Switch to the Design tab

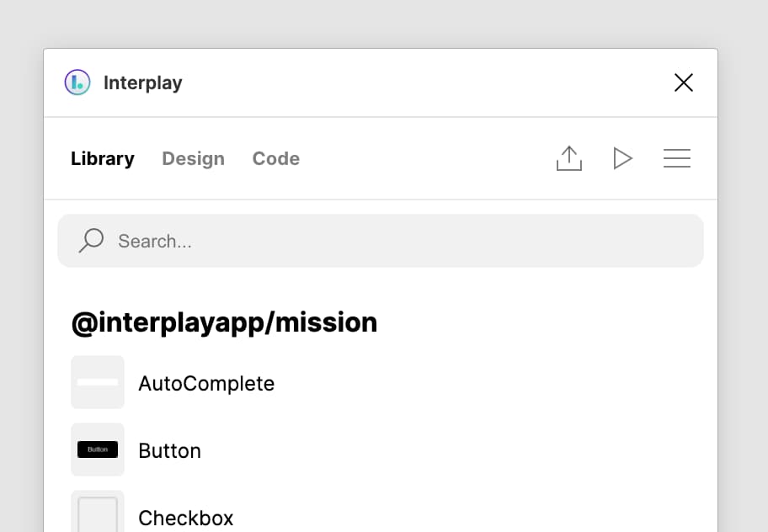click(x=193, y=158)
